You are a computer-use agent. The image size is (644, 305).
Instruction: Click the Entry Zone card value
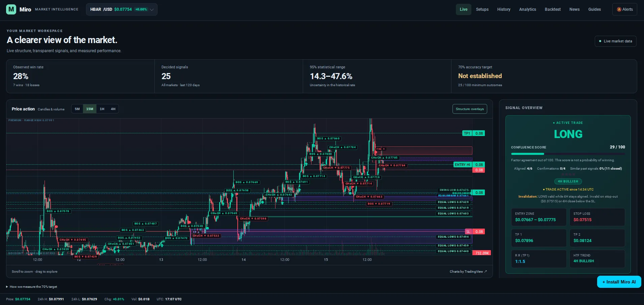pyautogui.click(x=535, y=220)
